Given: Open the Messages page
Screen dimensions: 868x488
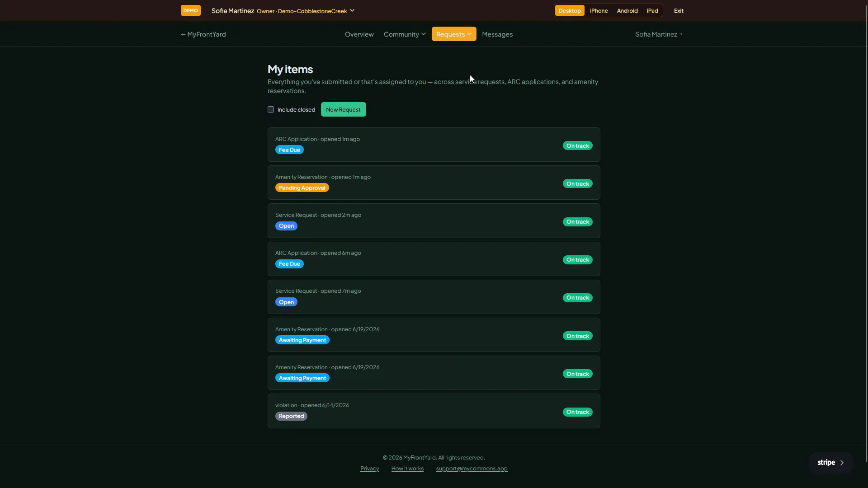Looking at the screenshot, I should click(497, 34).
